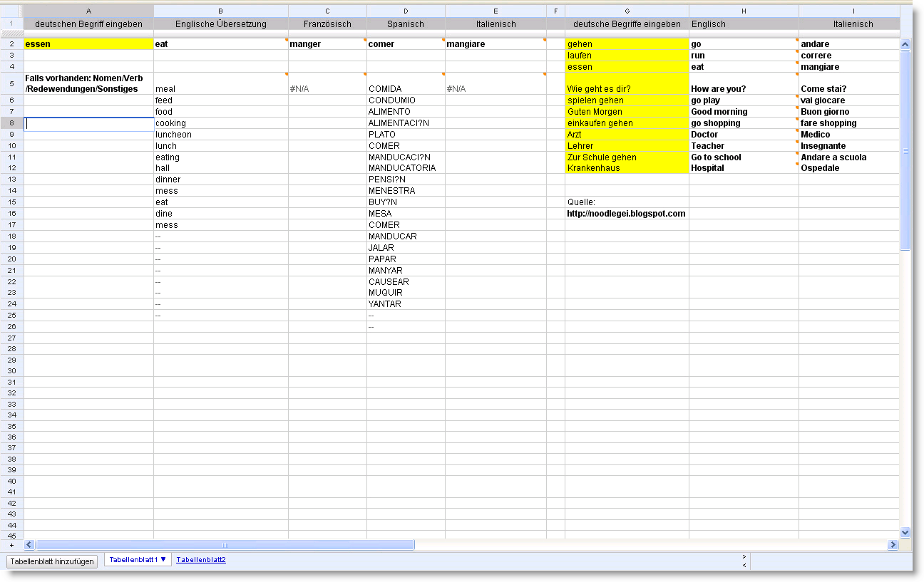
Task: Click the left arrow of the horizontal scrollbar
Action: coord(28,544)
